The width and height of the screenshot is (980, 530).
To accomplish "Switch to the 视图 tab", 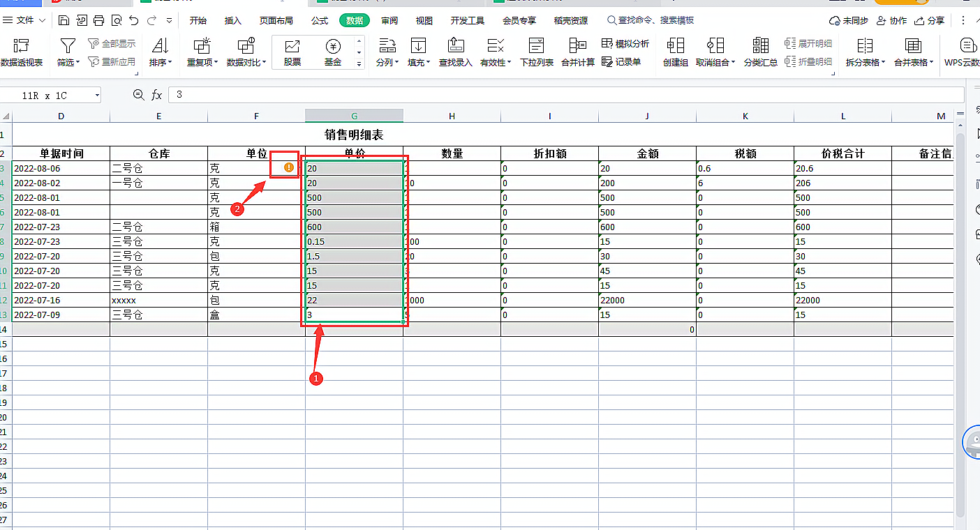I will click(x=424, y=21).
